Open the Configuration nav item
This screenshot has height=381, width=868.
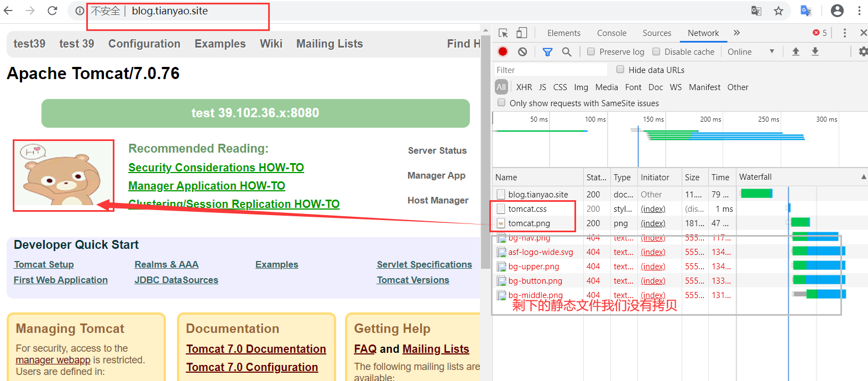(x=144, y=44)
